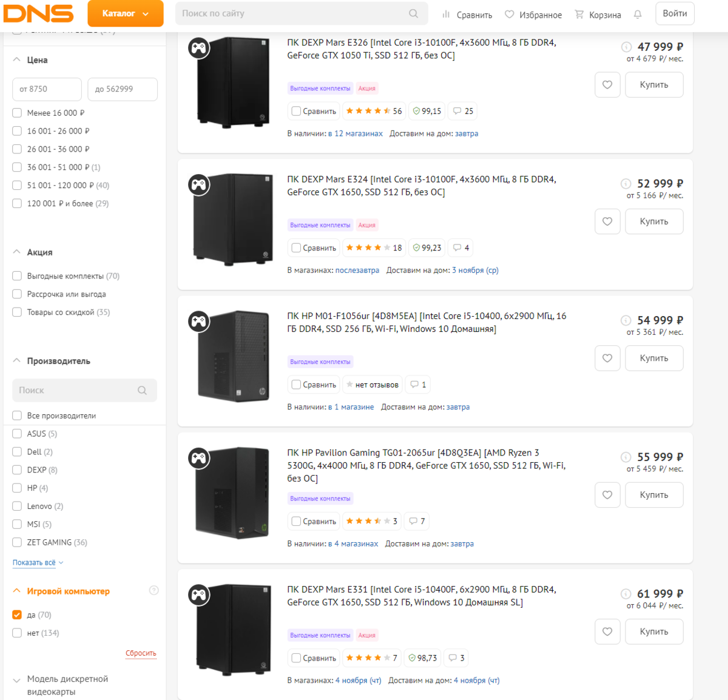Open Корзина in the header
728x700 pixels.
pos(598,15)
